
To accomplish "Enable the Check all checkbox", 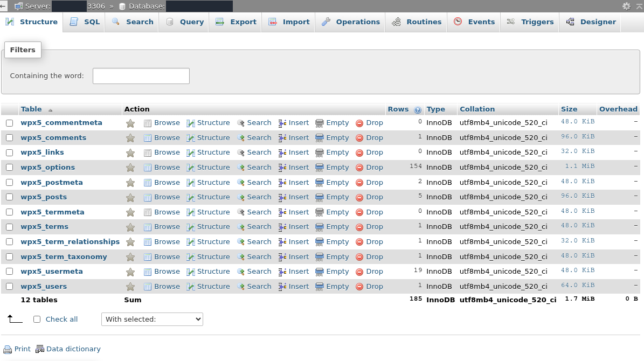I will coord(37,320).
